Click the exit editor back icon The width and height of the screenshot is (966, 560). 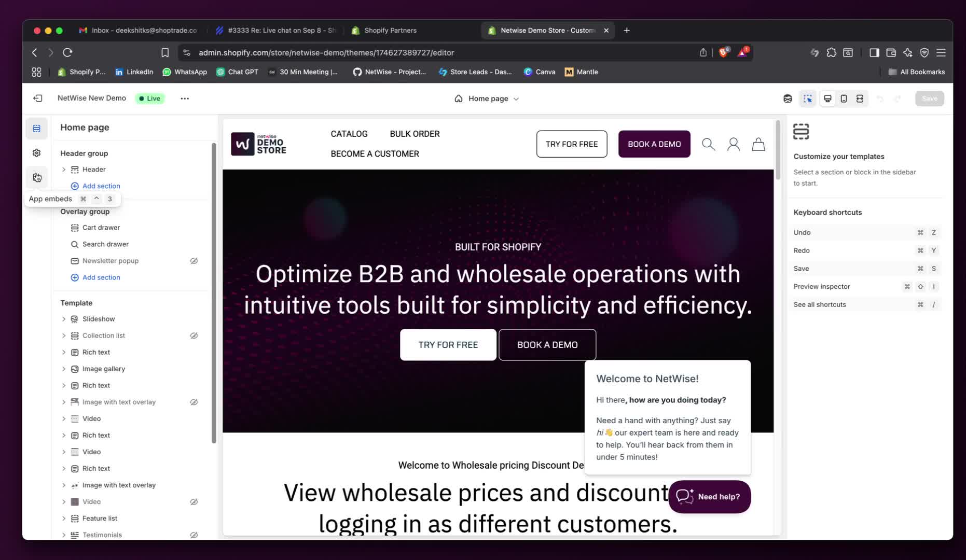click(x=38, y=99)
